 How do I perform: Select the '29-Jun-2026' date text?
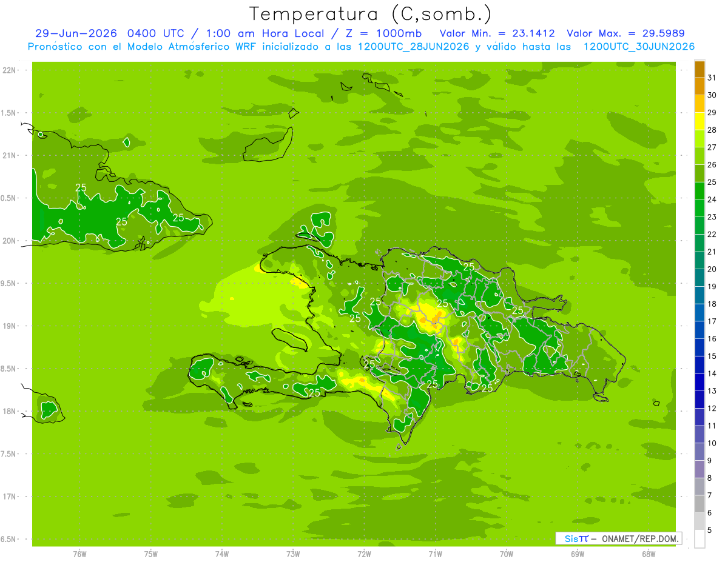pos(76,33)
